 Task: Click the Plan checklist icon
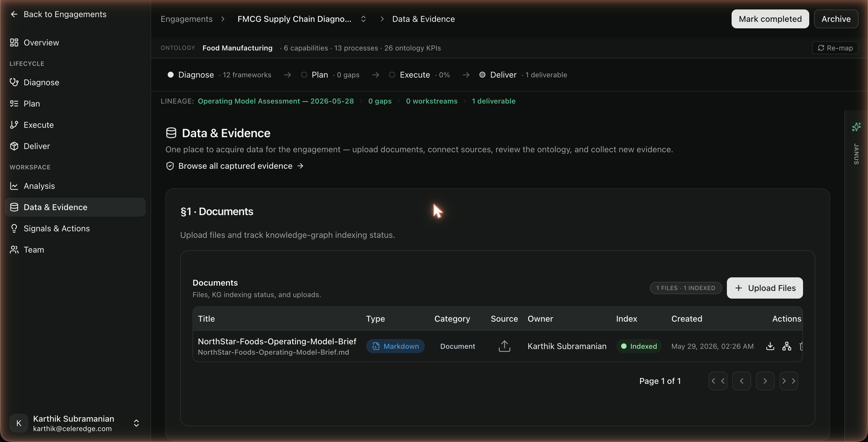click(x=14, y=104)
